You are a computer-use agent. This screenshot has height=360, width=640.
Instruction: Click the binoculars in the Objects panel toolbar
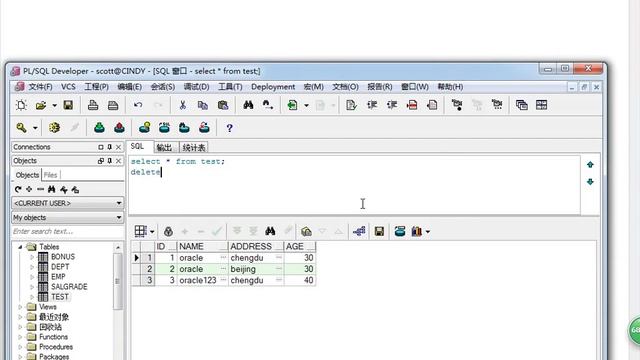[x=51, y=189]
